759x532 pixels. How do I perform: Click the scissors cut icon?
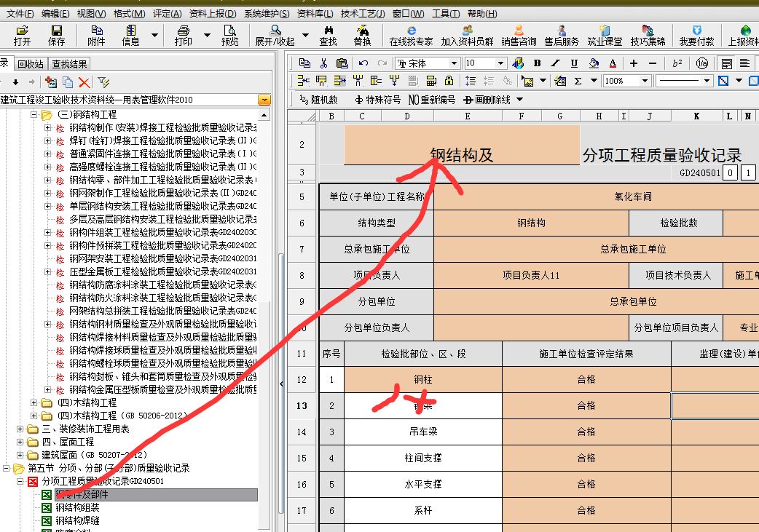coord(324,63)
